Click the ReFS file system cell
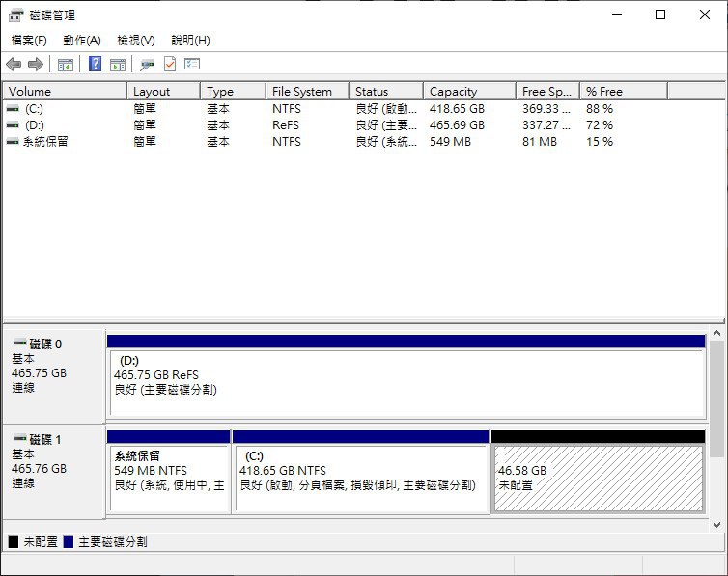Image resolution: width=728 pixels, height=576 pixels. coord(286,125)
